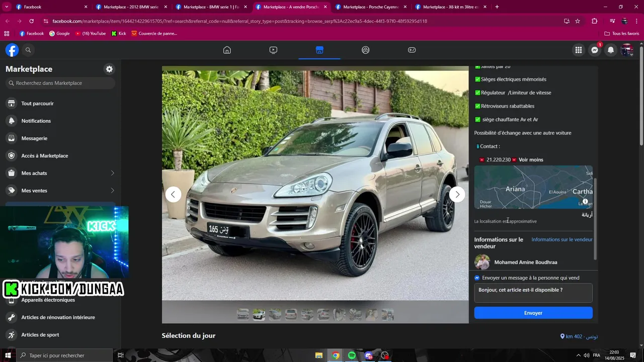644x362 pixels.
Task: Open the FRA keyboard language selector
Action: (x=597, y=355)
